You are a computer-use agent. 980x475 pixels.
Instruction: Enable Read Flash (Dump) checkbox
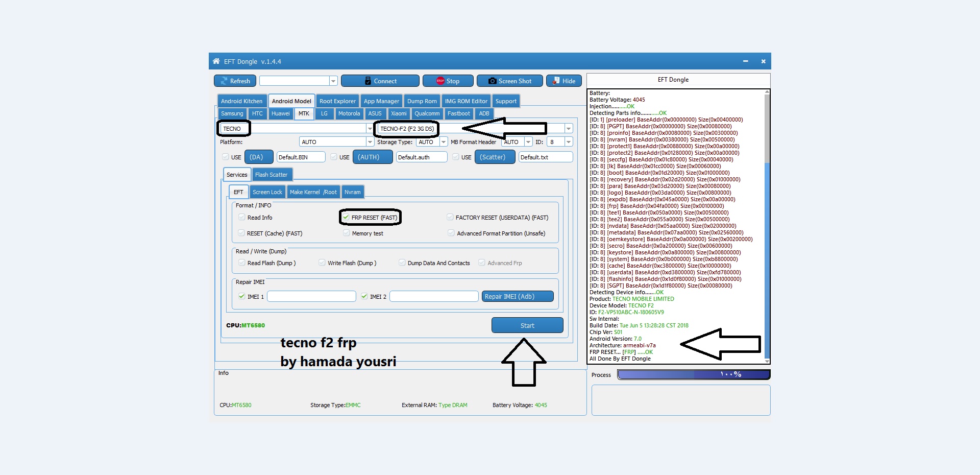pos(242,263)
